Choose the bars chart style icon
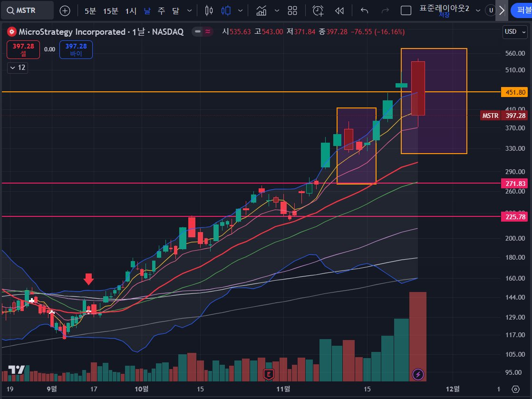532x399 pixels. [209, 11]
